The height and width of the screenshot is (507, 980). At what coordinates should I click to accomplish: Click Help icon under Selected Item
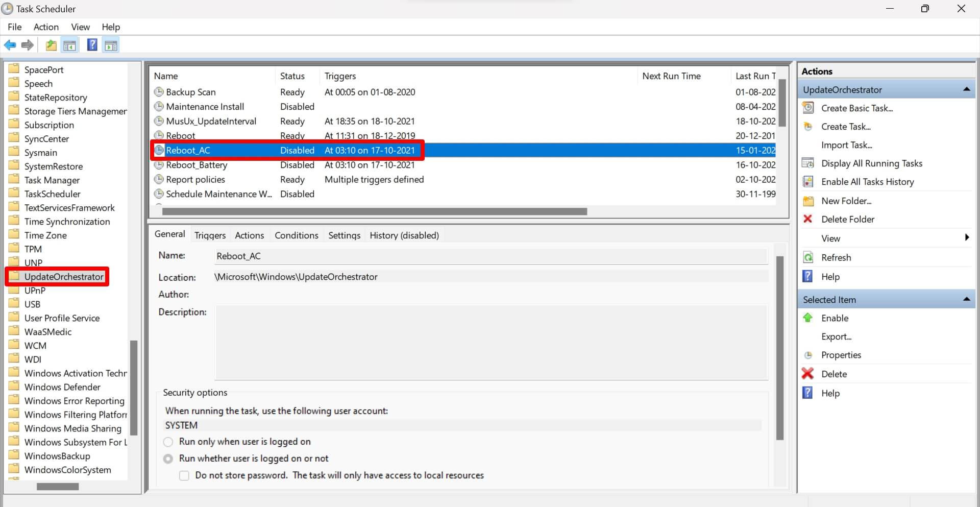(807, 393)
